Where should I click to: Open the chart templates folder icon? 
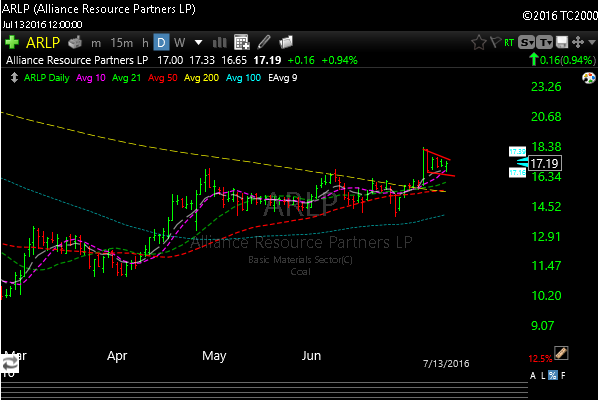coord(286,42)
